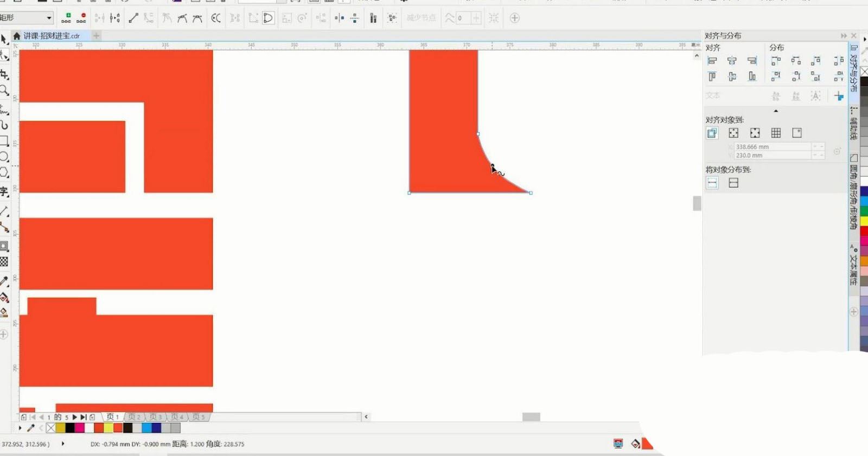Toggle align to Page Edge option

[733, 133]
